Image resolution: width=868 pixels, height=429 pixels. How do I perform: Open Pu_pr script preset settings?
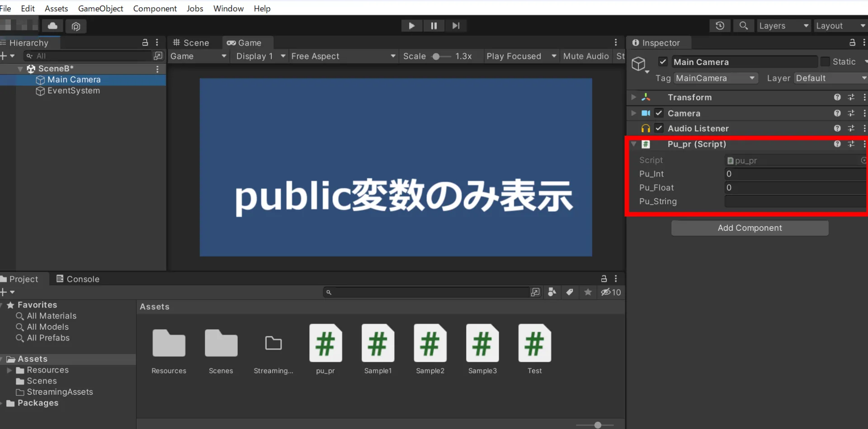(x=851, y=144)
